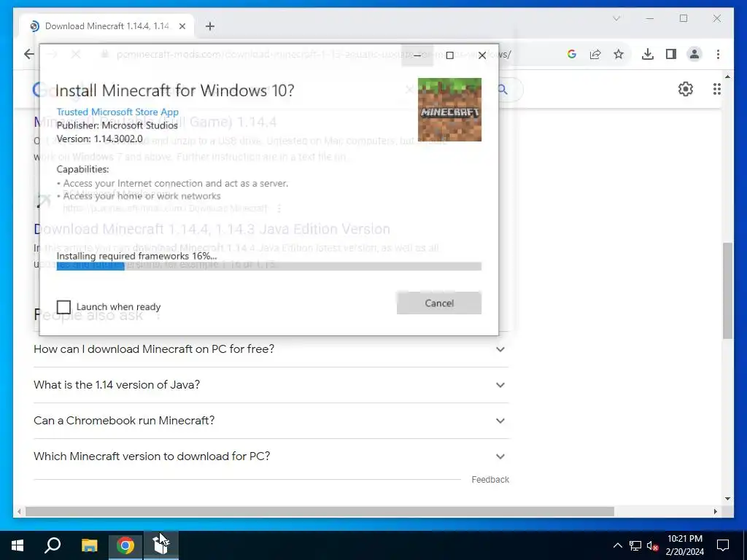Open the Chrome profile avatar
The image size is (747, 560).
click(694, 54)
